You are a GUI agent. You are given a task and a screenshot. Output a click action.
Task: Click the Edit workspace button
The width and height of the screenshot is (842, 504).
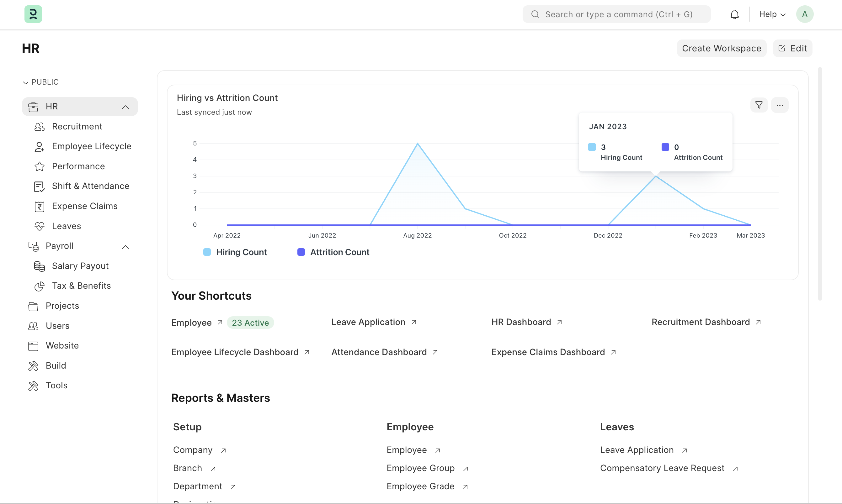click(x=792, y=48)
